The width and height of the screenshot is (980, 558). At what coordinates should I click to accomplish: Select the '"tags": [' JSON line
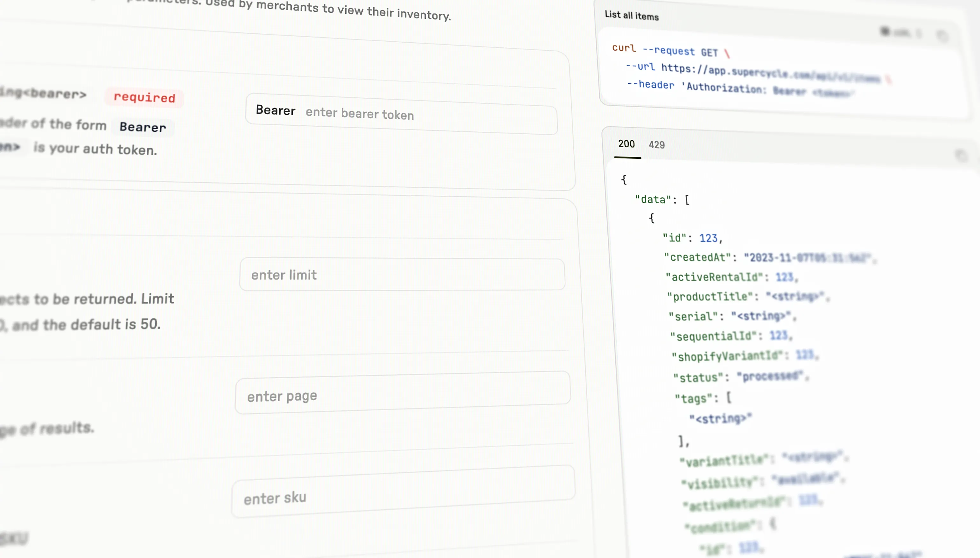coord(704,398)
